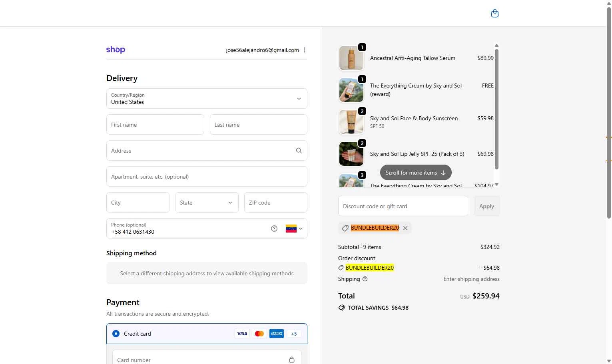This screenshot has width=612, height=364.
Task: Click the order items list scrollbar
Action: pos(496,109)
